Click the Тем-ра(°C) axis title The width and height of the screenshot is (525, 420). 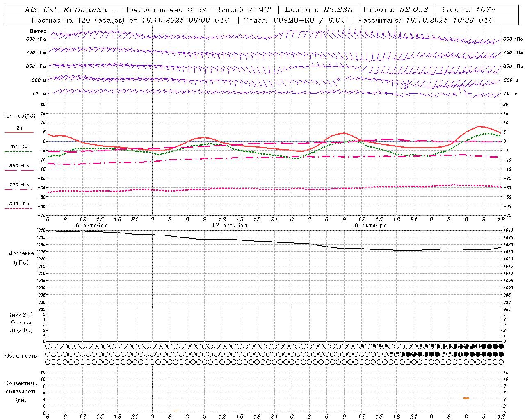pos(19,116)
